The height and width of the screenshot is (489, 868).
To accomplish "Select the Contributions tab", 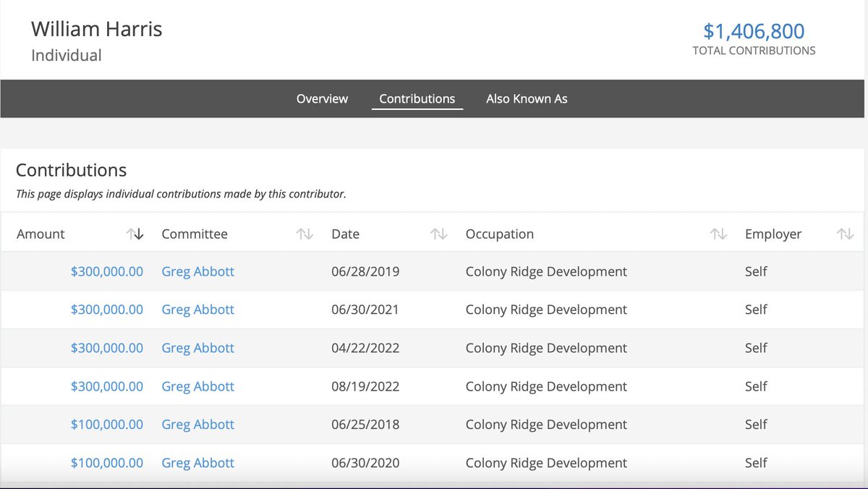I will click(x=417, y=99).
